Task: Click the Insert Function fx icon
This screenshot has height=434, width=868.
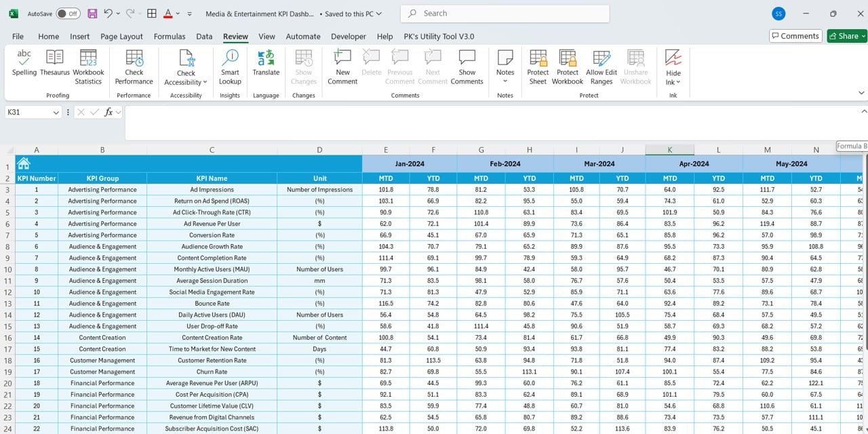Action: tap(108, 113)
